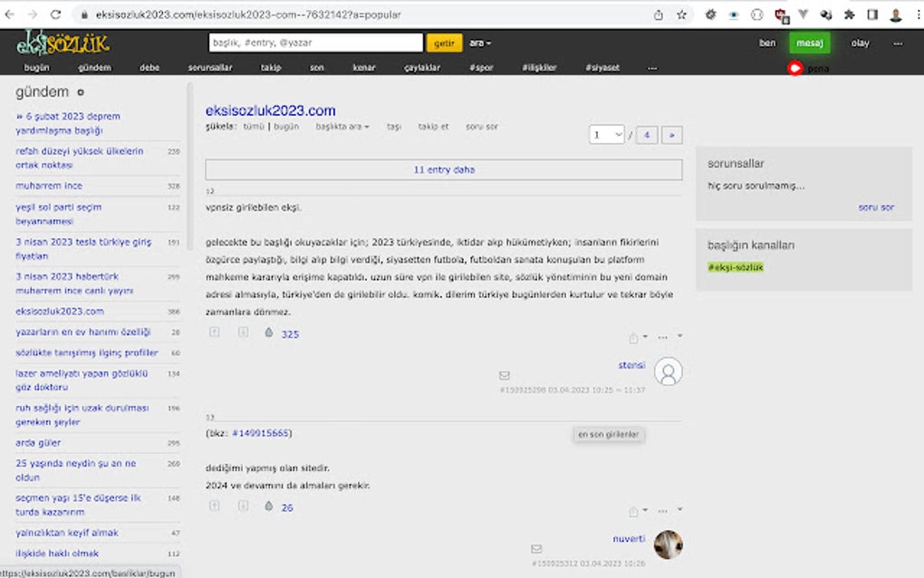Open the takip nav item
924x578 pixels.
(x=271, y=68)
